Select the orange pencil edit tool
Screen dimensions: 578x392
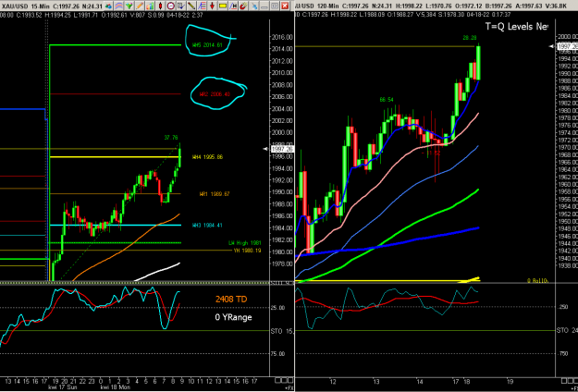coord(140,6)
